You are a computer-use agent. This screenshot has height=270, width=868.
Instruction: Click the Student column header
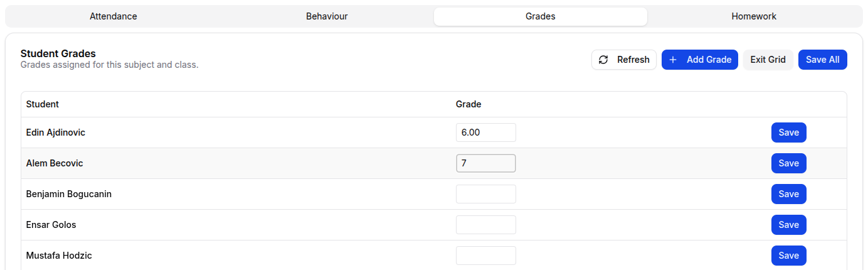43,104
